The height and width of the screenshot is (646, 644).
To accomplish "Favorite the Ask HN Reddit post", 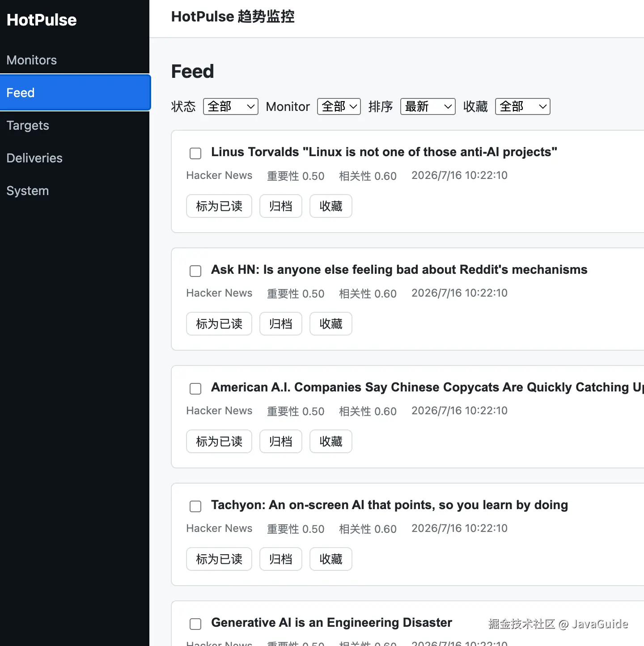I will (331, 324).
